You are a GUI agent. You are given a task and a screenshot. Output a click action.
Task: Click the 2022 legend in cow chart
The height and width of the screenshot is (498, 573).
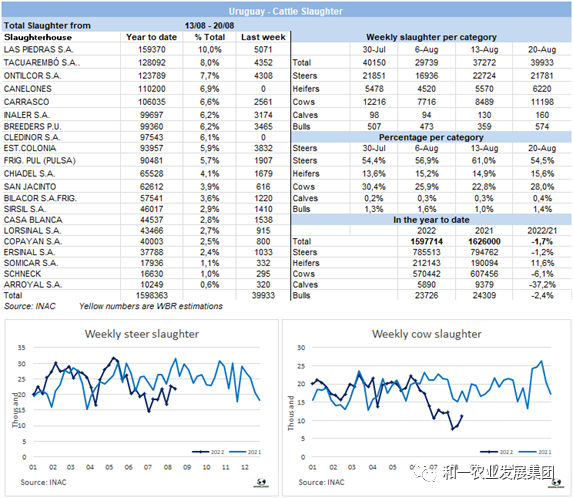click(496, 452)
